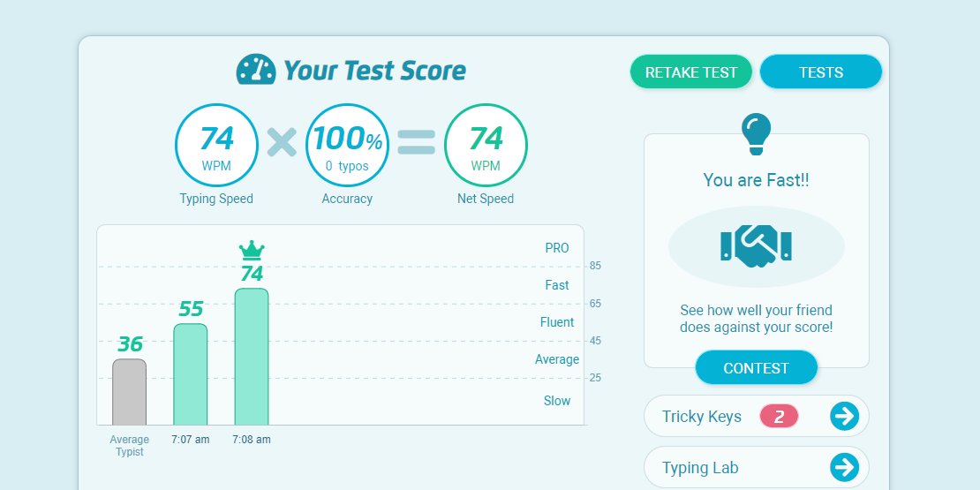Click the multiplication sign between score circles

point(282,142)
